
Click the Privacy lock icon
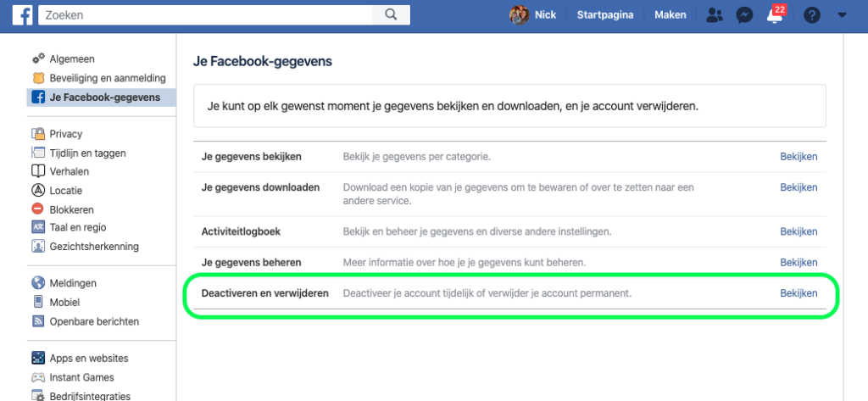38,133
